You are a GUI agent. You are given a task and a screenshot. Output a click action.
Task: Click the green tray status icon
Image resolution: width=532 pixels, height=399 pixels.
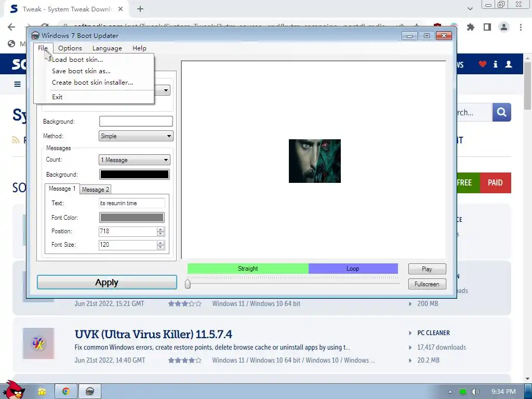point(463,392)
